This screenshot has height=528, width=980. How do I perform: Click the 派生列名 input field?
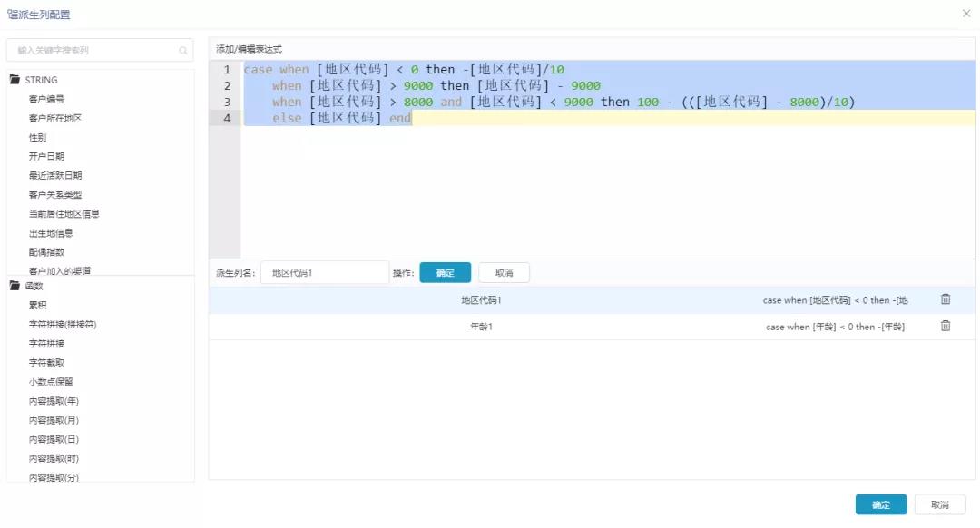click(324, 273)
